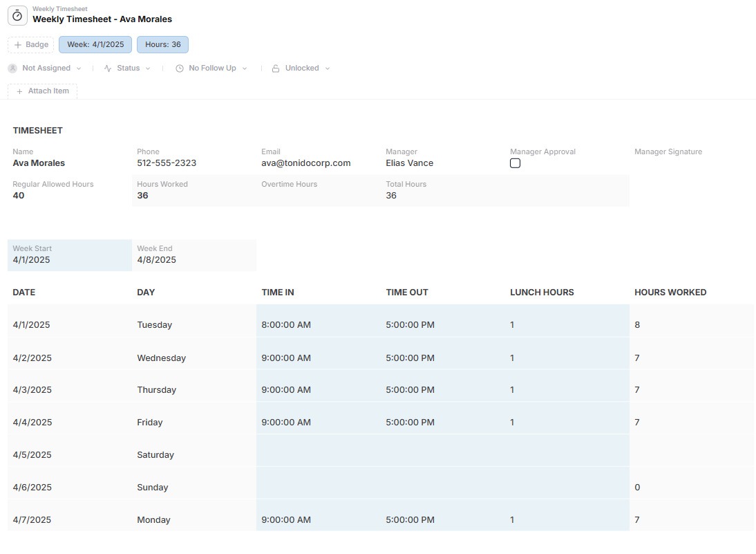
Task: Click Friday's Time In cell
Action: point(319,418)
